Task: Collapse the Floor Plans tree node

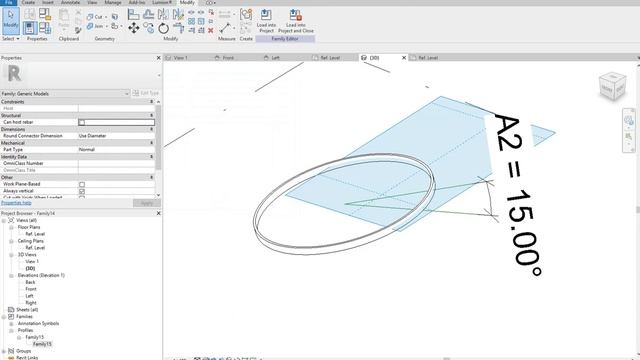Action: 11,227
